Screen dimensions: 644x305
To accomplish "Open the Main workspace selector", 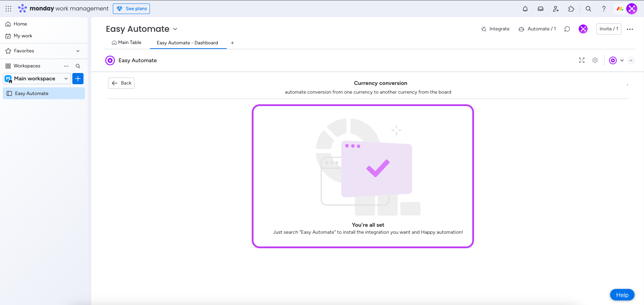I will [37, 79].
